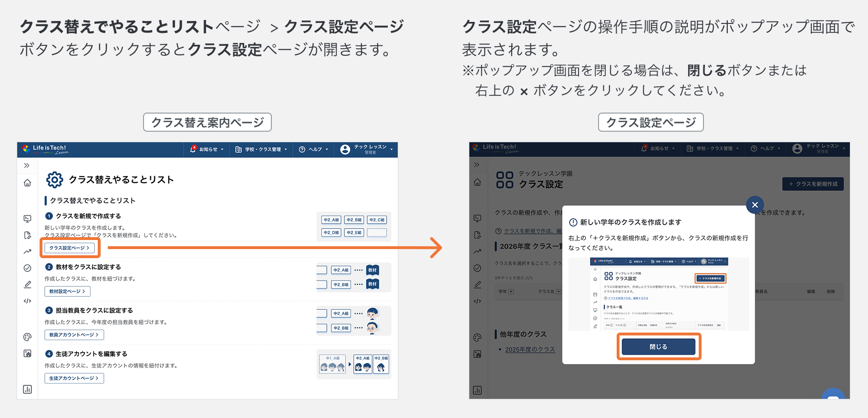The image size is (868, 418).
Task: Open image gallery icon in class settings sidebar
Action: (477, 354)
